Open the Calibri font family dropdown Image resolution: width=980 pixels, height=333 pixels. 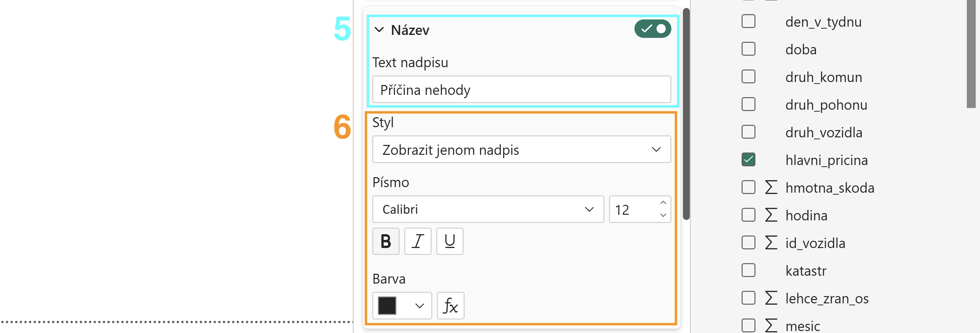[488, 209]
